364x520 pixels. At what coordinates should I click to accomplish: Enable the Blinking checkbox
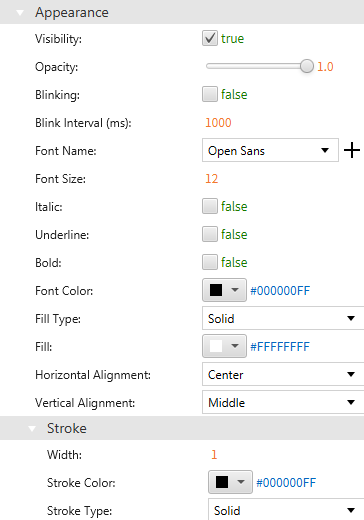point(210,94)
